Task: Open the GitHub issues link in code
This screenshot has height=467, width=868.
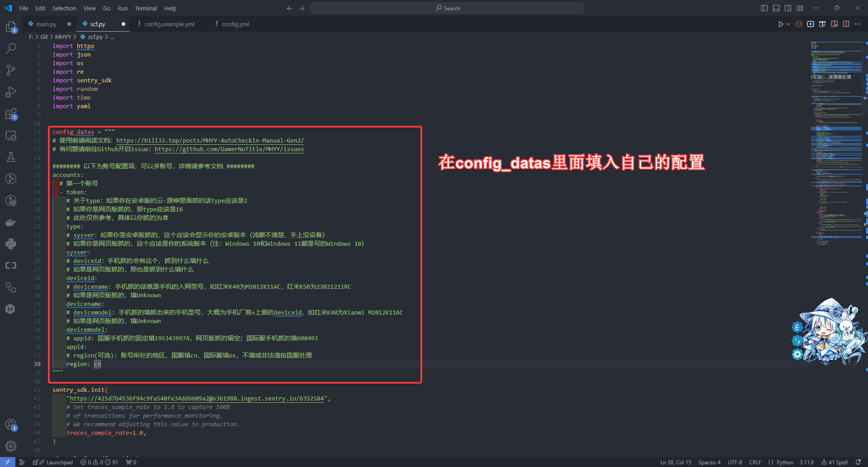Action: pos(229,149)
